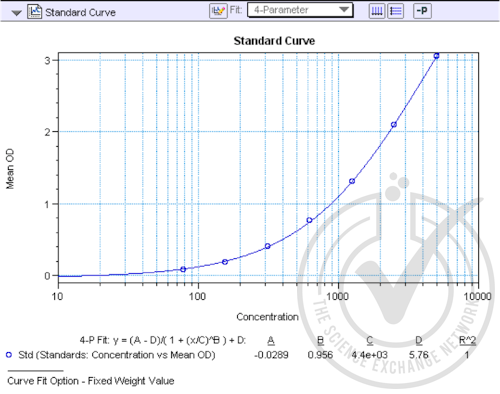This screenshot has height=394, width=500.
Task: Open the graph options icon beside Fit
Action: click(x=218, y=11)
